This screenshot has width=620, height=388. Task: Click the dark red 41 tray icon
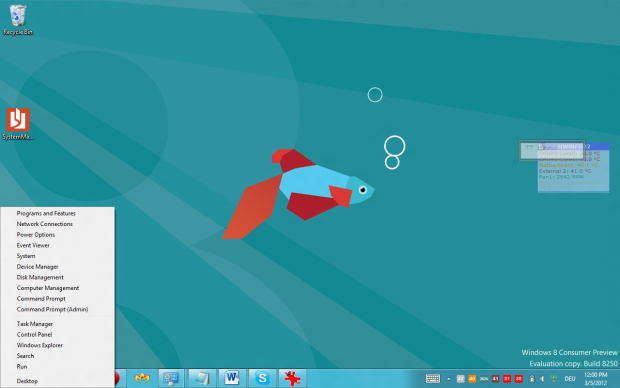[x=495, y=379]
